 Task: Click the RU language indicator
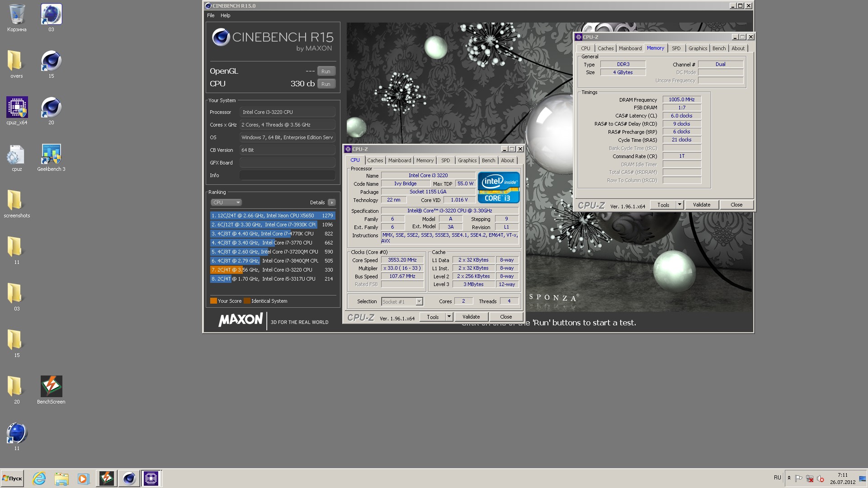coord(777,478)
